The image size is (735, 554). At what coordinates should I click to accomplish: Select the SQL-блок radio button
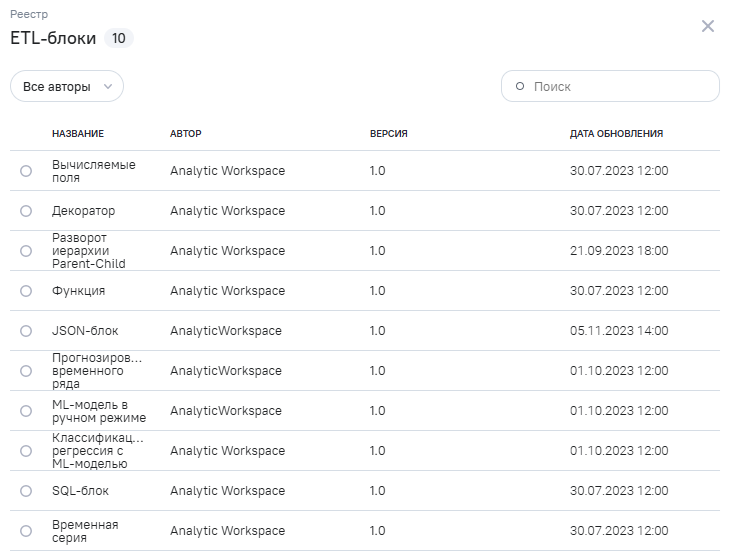click(x=26, y=491)
